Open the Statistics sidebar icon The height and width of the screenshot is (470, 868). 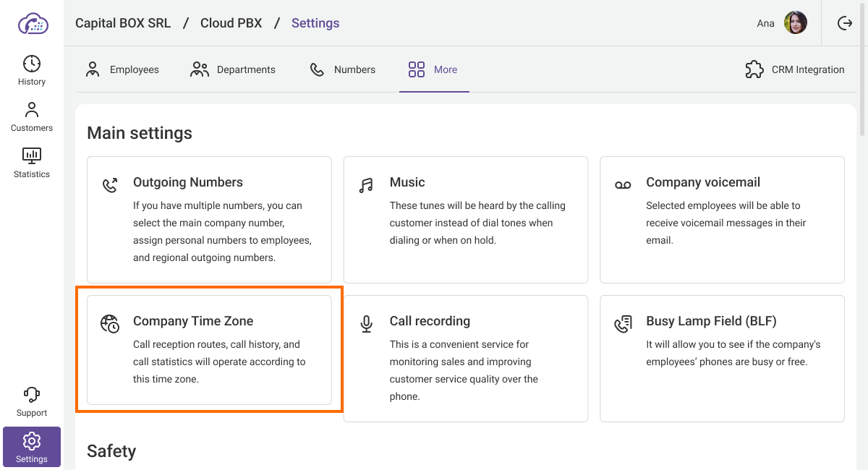[32, 163]
